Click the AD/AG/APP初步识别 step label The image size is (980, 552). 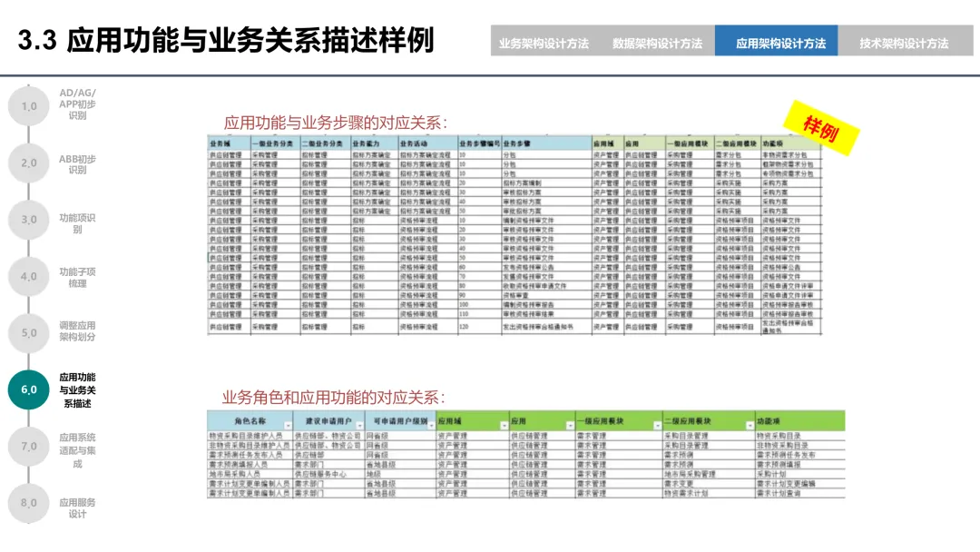point(77,103)
